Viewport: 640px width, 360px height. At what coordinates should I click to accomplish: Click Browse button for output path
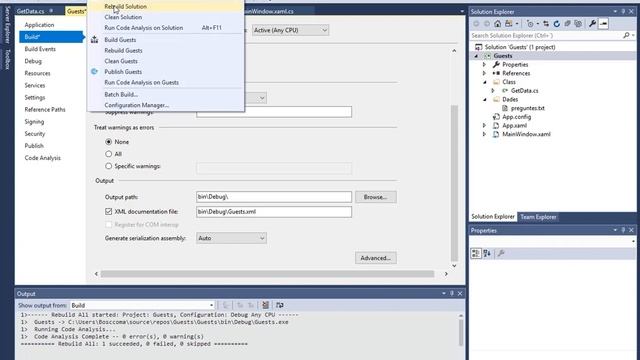tap(376, 197)
